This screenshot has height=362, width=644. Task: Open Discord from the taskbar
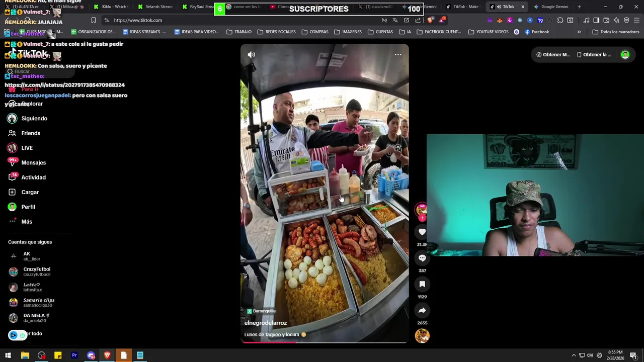point(91,355)
